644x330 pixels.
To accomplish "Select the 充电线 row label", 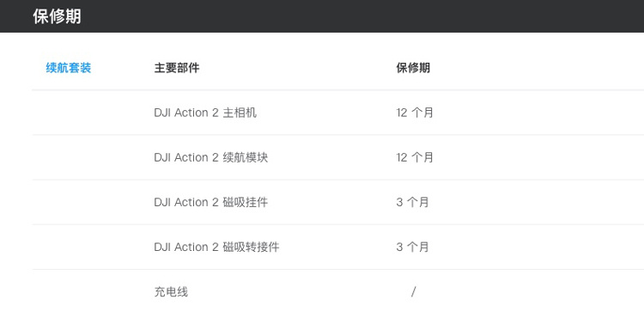I will pos(171,292).
